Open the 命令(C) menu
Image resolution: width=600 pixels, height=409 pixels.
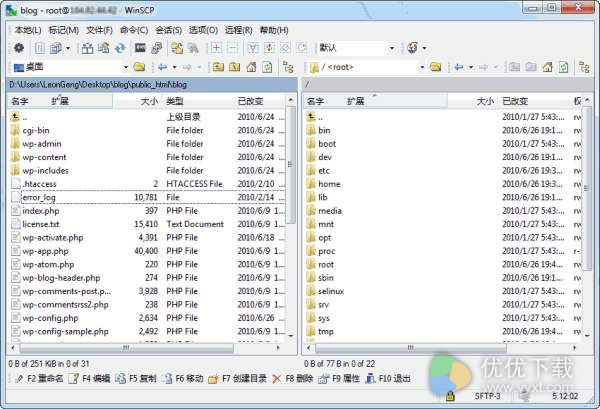tap(134, 30)
